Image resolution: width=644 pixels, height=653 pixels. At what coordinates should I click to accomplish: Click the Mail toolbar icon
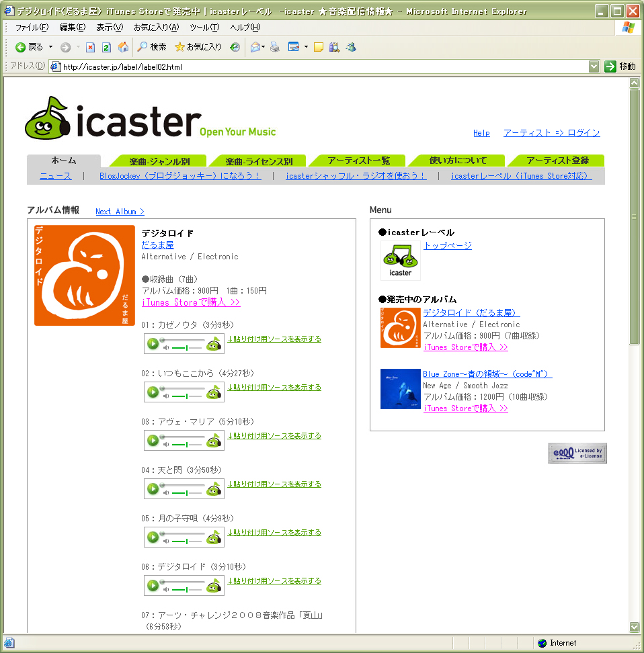[x=255, y=48]
